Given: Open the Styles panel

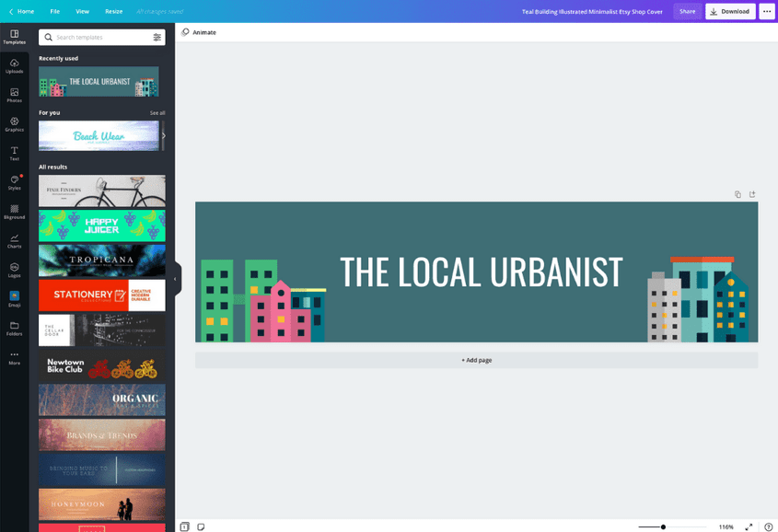Looking at the screenshot, I should click(x=14, y=182).
